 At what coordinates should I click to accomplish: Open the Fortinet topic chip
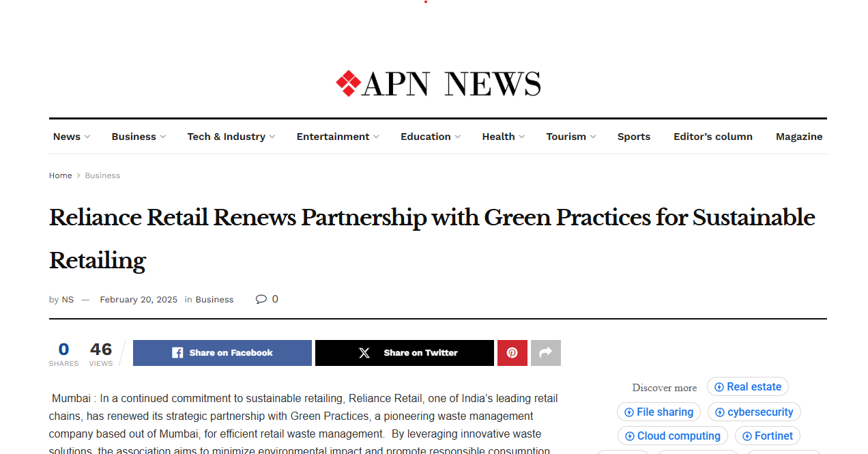click(767, 436)
